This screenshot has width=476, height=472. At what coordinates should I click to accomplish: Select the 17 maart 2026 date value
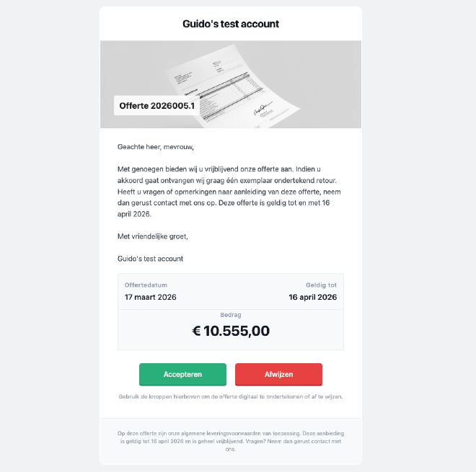[150, 297]
